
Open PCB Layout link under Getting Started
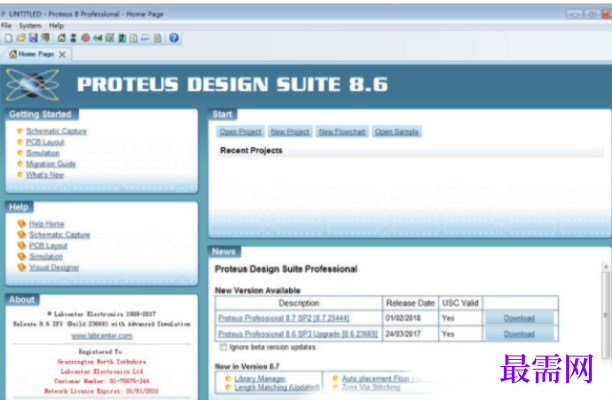45,142
